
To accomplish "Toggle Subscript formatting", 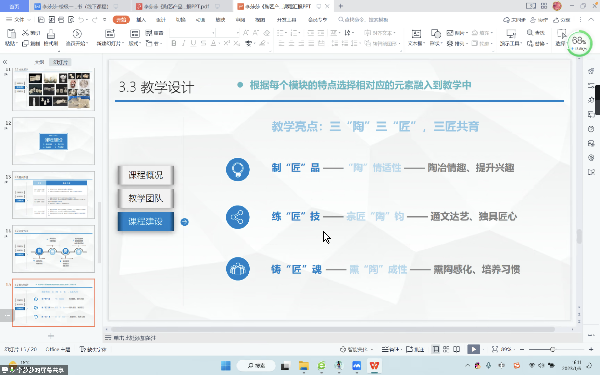I will (x=237, y=44).
